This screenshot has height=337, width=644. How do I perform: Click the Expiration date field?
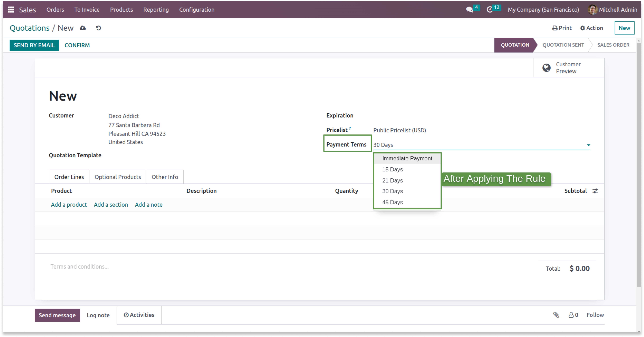click(x=482, y=116)
